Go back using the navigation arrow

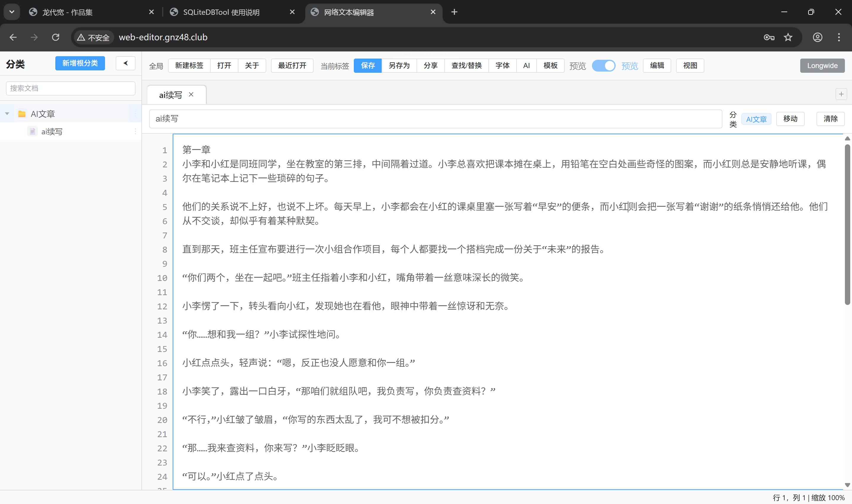tap(13, 37)
